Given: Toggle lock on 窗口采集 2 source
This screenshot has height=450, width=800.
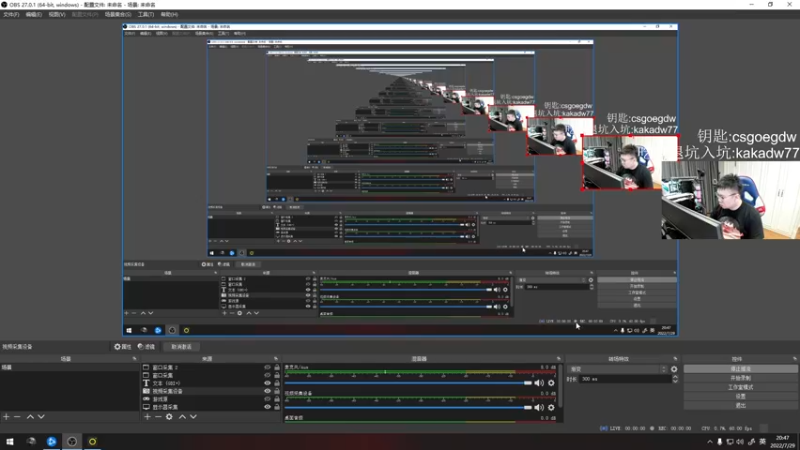Looking at the screenshot, I should pyautogui.click(x=277, y=367).
